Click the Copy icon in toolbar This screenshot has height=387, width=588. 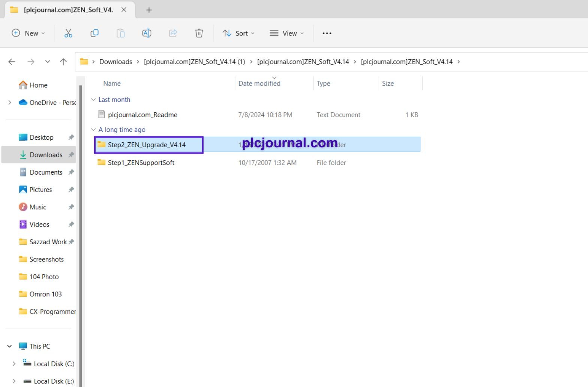(x=94, y=33)
